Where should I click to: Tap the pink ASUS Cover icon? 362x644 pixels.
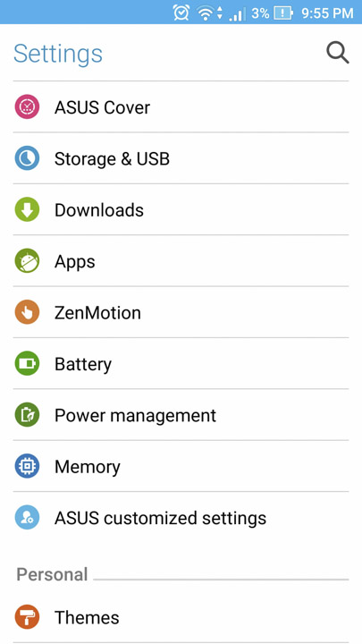pyautogui.click(x=27, y=106)
